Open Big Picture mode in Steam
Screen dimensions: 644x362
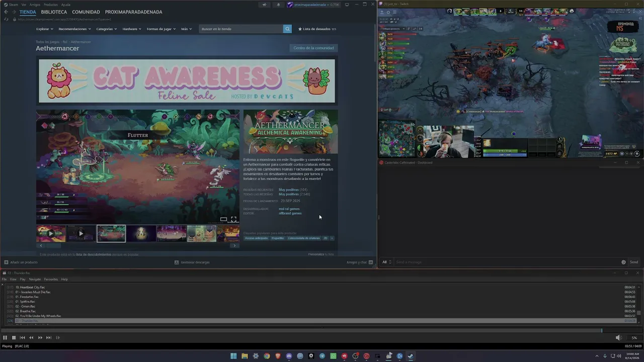point(347,5)
